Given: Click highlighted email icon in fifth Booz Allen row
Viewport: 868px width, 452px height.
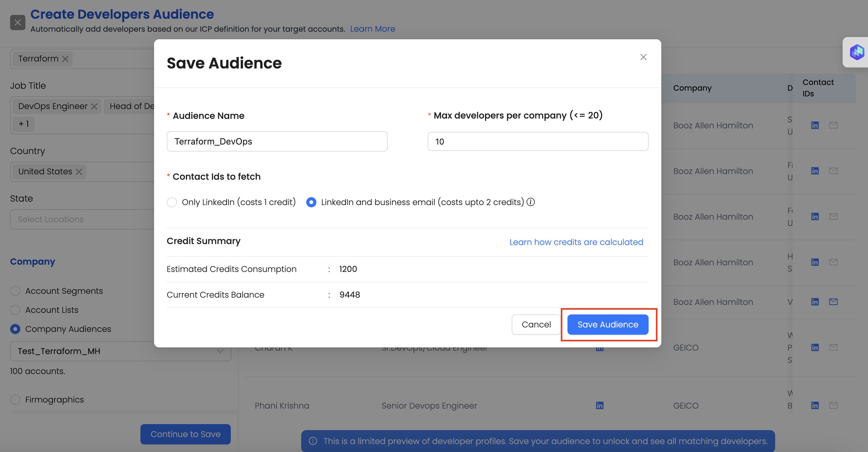Looking at the screenshot, I should (x=833, y=302).
